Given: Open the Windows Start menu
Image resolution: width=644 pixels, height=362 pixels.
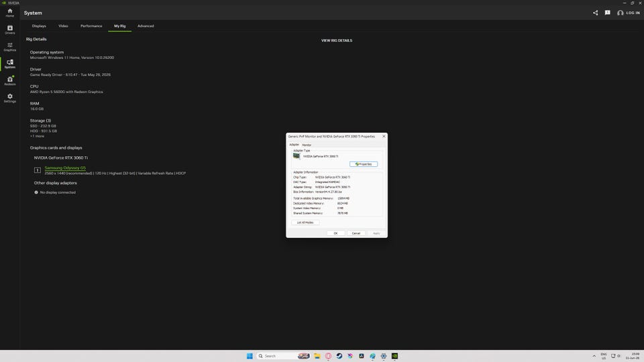Looking at the screenshot, I should click(250, 356).
